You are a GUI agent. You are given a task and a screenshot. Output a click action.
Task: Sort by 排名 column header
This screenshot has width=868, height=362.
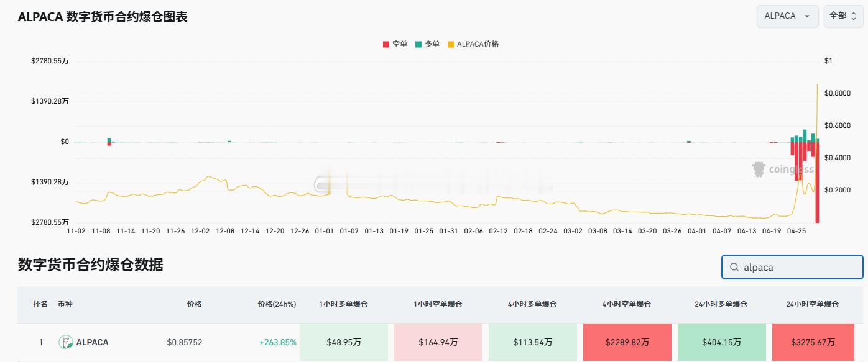[40, 304]
